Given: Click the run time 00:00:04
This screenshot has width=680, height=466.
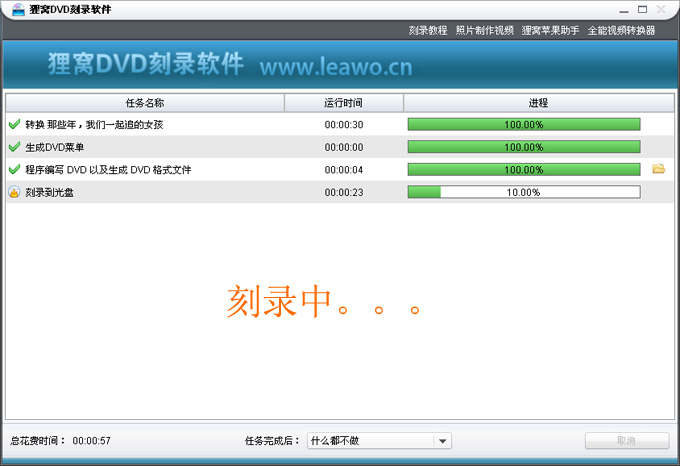Looking at the screenshot, I should (x=344, y=170).
